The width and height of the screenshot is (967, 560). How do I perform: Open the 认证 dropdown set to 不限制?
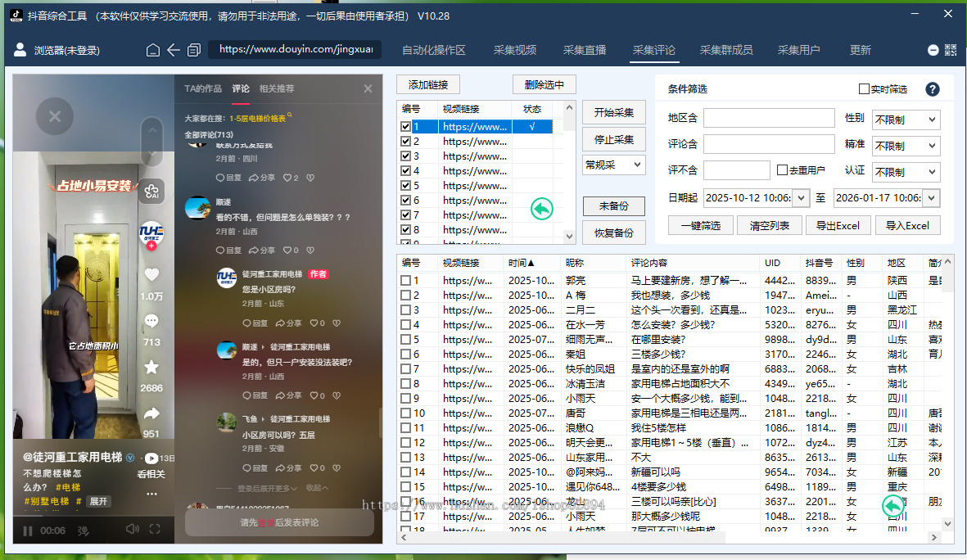906,171
